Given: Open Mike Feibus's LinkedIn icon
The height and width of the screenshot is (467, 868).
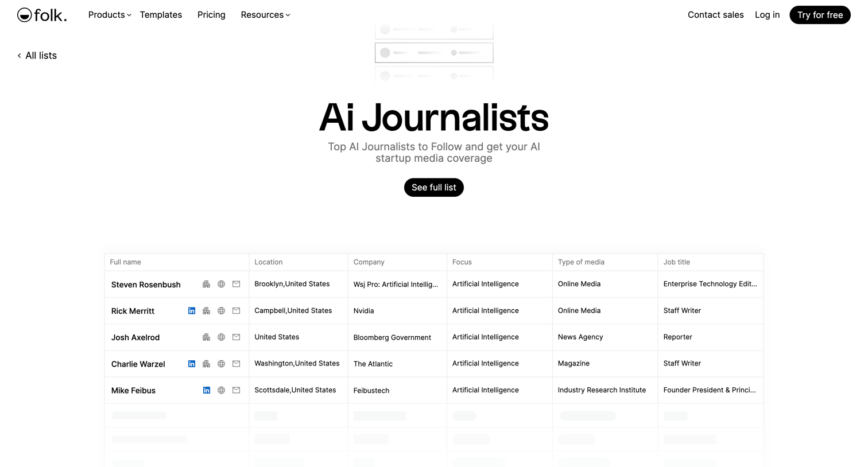Looking at the screenshot, I should [207, 390].
